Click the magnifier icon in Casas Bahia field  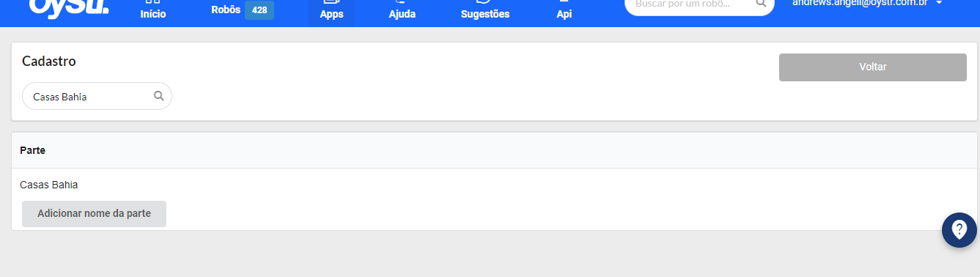(x=158, y=96)
